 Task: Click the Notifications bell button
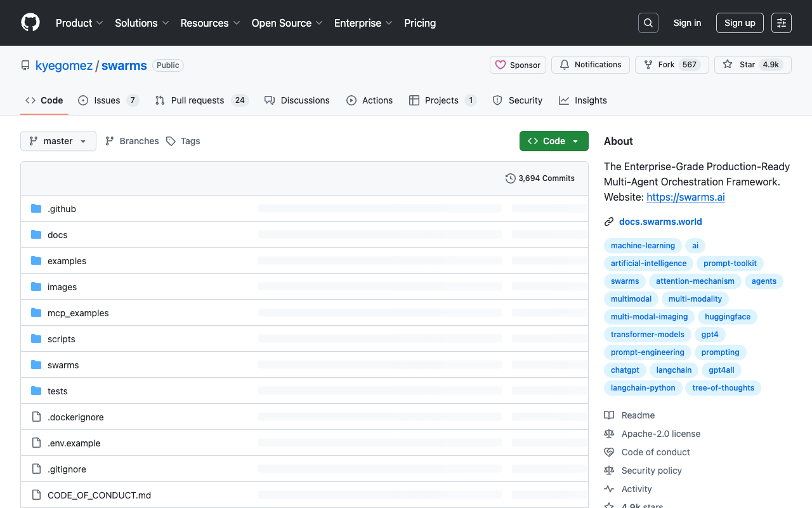[x=591, y=65]
